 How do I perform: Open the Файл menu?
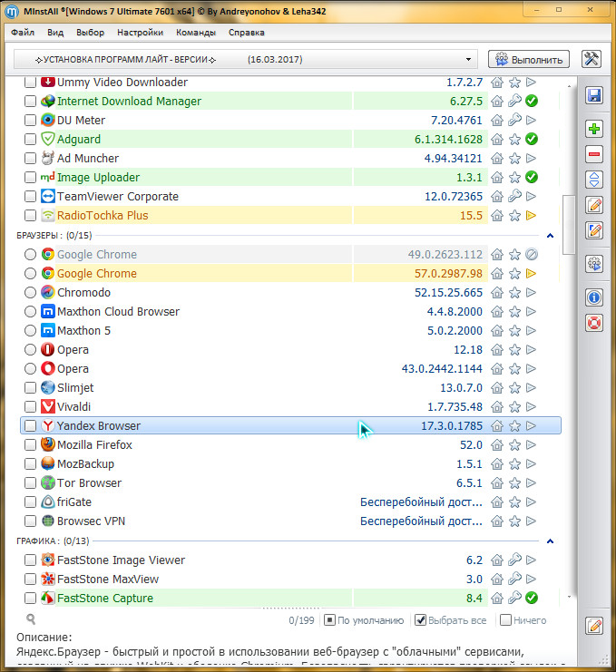pos(23,32)
